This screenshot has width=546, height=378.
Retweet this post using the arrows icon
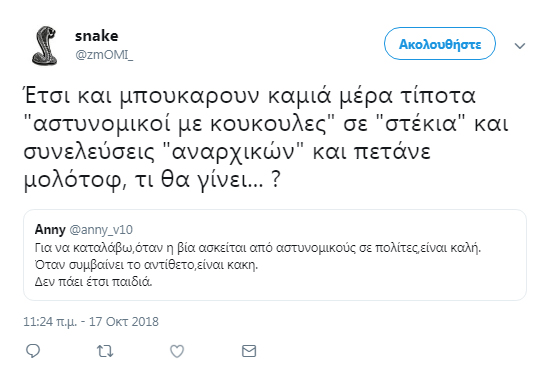[x=105, y=351]
